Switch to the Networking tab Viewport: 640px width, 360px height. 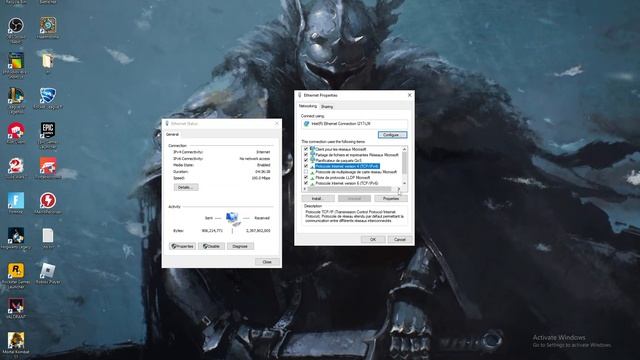click(x=308, y=106)
